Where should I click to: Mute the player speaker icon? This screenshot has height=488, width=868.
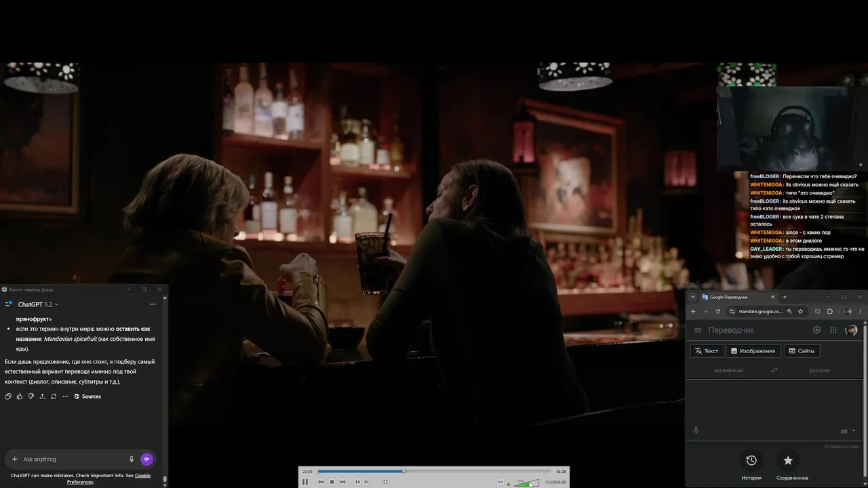509,484
